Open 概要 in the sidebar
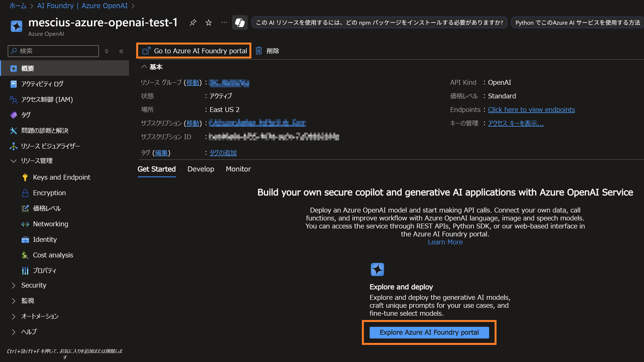The width and height of the screenshot is (644, 362). point(65,68)
